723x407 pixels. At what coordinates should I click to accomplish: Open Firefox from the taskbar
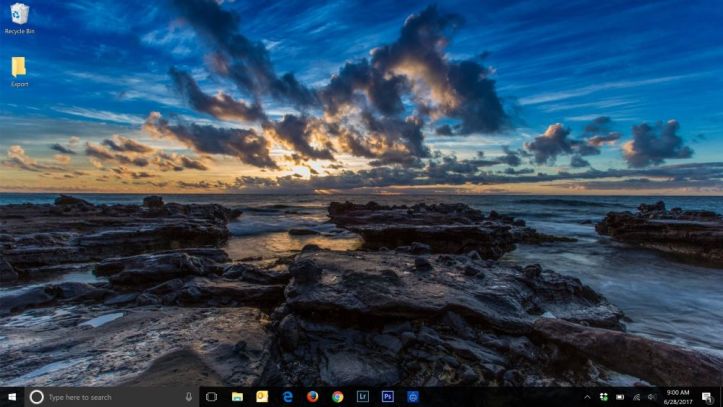coord(312,397)
